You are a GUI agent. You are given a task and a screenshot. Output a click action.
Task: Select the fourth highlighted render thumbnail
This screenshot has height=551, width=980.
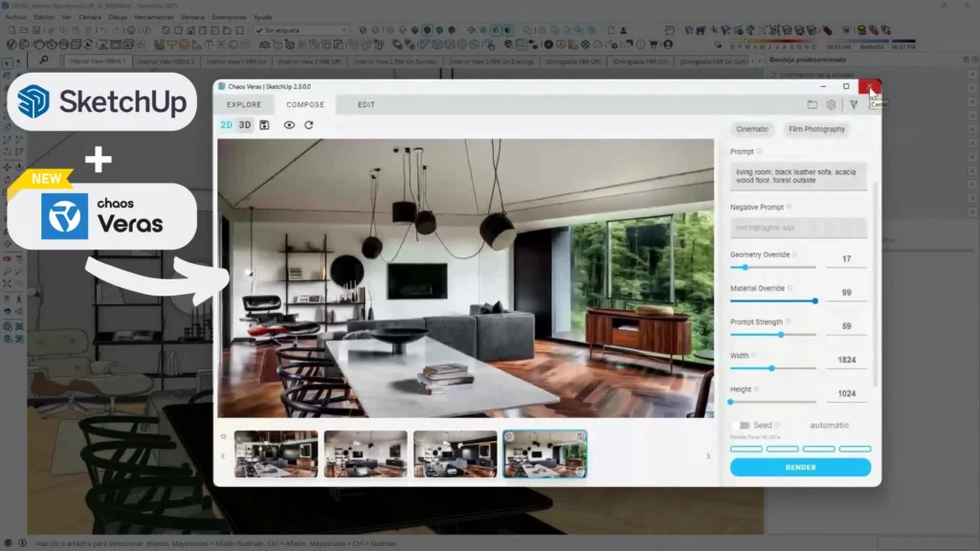click(x=545, y=454)
